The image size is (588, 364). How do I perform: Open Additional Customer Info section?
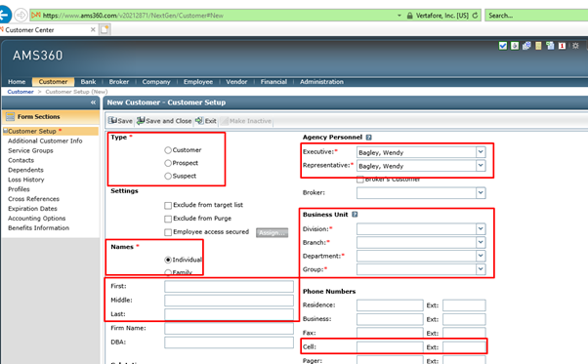[45, 141]
